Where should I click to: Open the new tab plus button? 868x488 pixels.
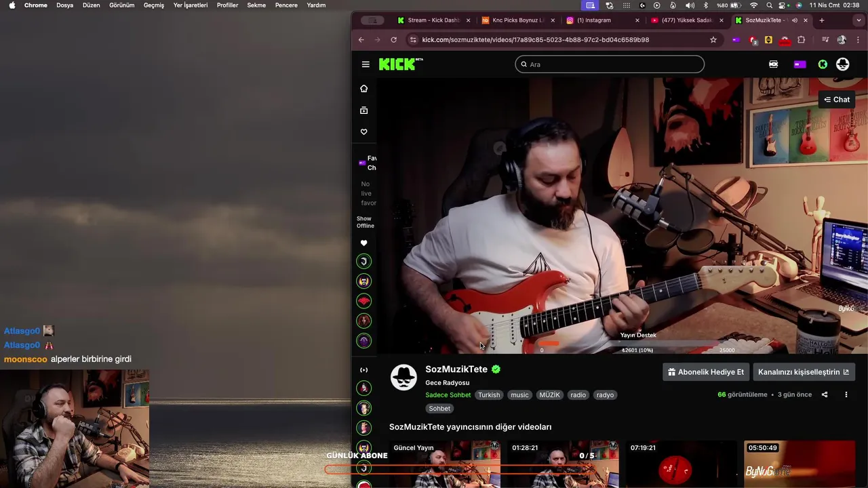(822, 20)
